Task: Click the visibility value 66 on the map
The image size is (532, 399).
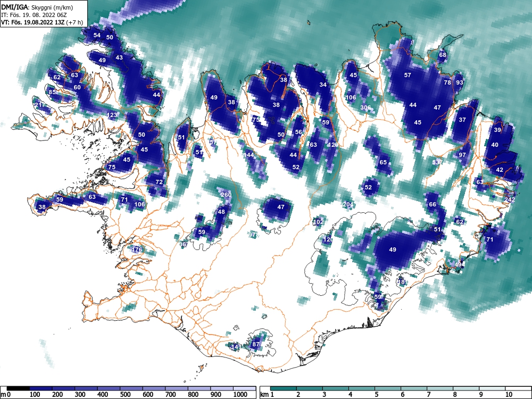Action: click(x=433, y=204)
